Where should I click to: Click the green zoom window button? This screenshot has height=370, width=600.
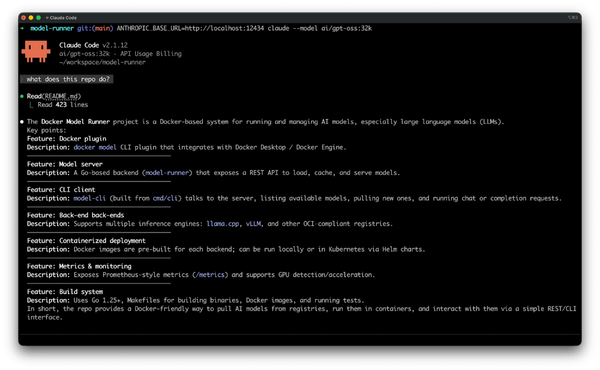[38, 18]
